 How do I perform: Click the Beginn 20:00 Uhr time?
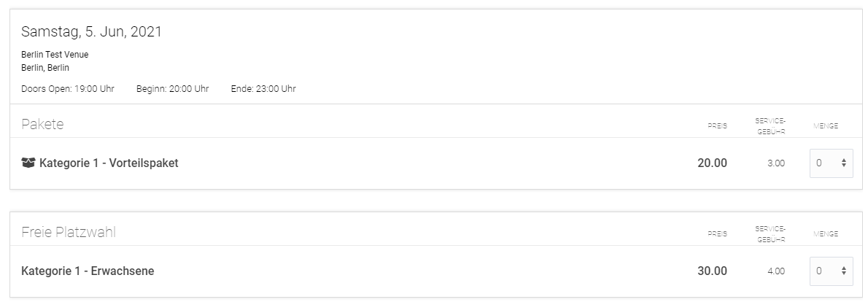(x=172, y=89)
